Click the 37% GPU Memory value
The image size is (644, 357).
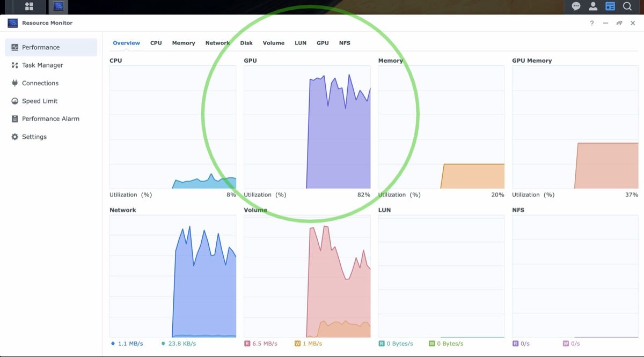tap(632, 195)
